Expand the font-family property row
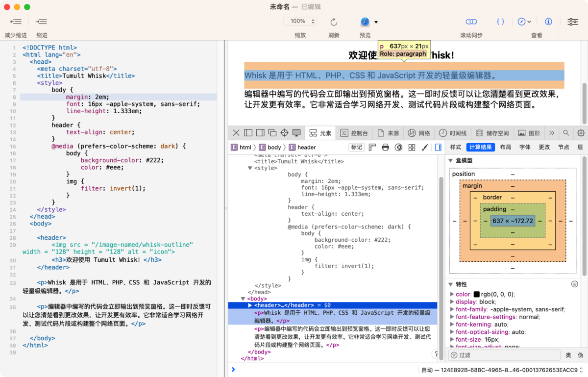 click(452, 310)
